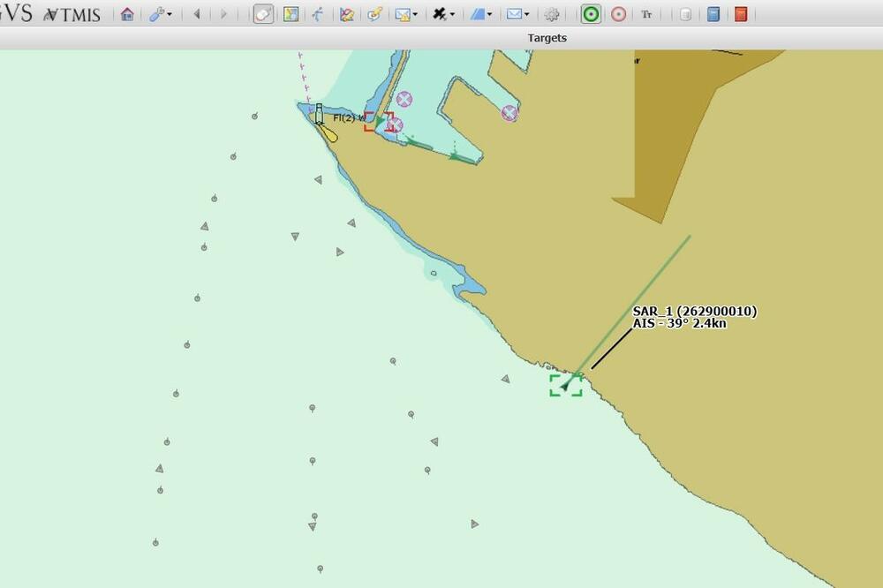Open the blue book icon
Viewport: 883px width, 588px height.
coord(713,14)
